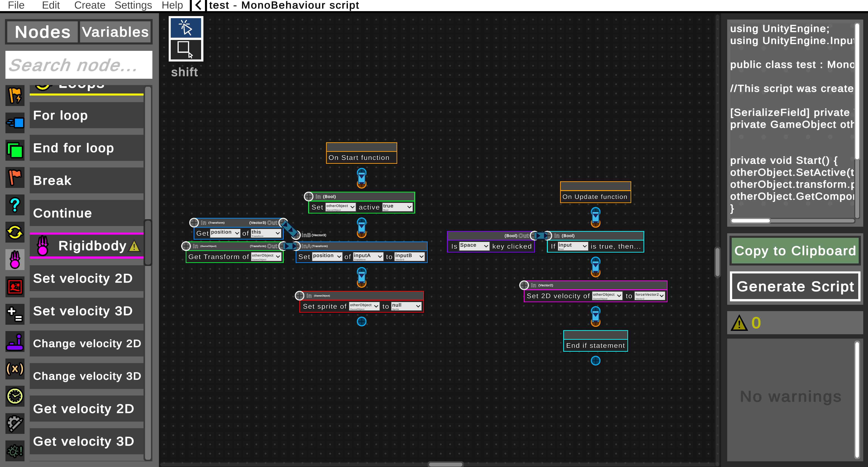Click Copy to Clipboard button

pyautogui.click(x=795, y=251)
